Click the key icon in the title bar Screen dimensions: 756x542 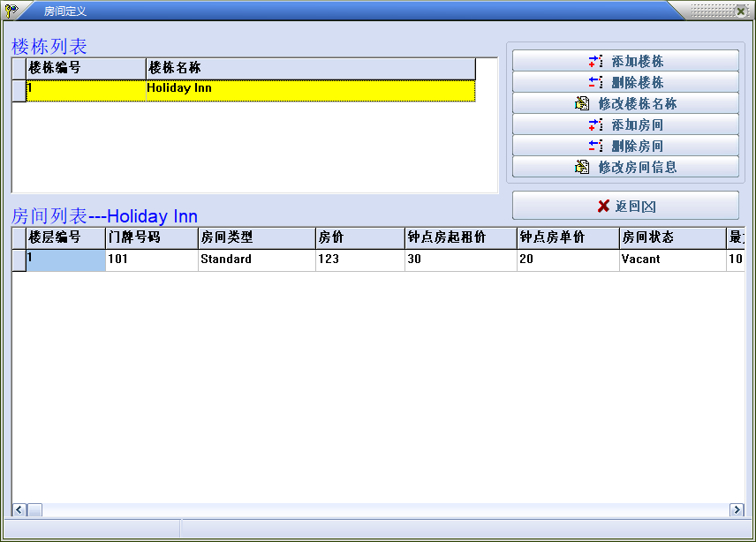point(11,10)
